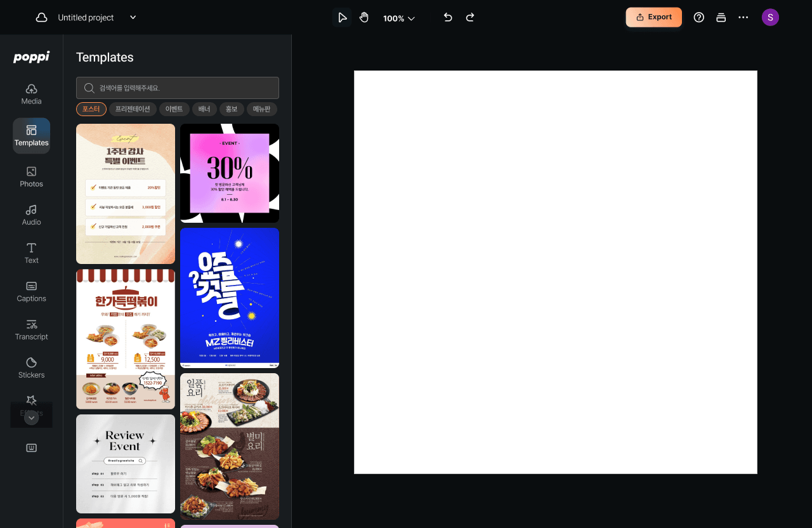The width and height of the screenshot is (812, 528).
Task: Open the user profile avatar S
Action: click(770, 18)
